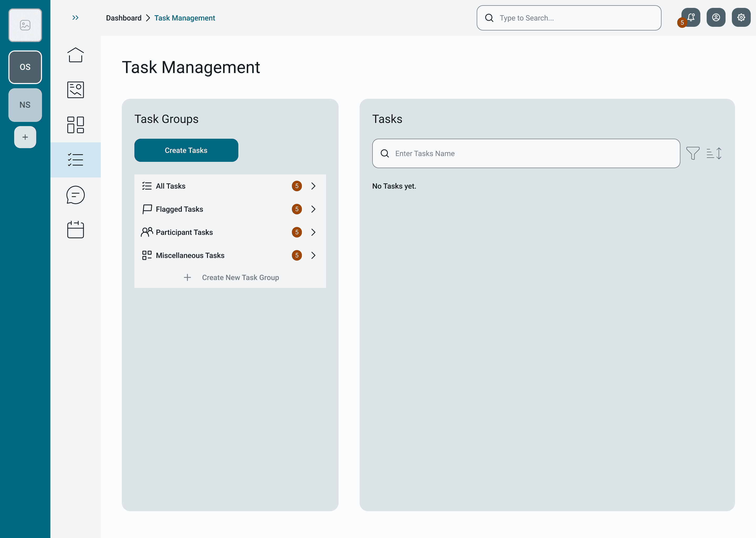Expand Miscellaneous Tasks with its chevron
756x538 pixels.
(x=313, y=255)
